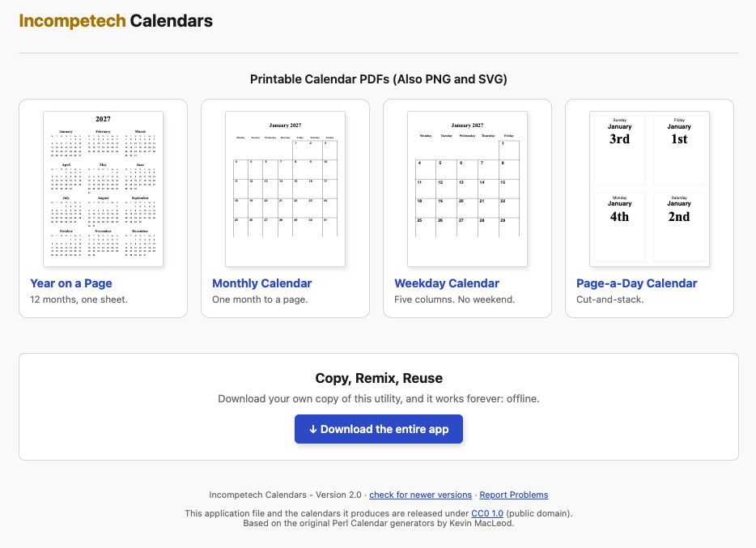Click the Monthly Calendar title link
This screenshot has height=548, width=756.
[x=261, y=283]
